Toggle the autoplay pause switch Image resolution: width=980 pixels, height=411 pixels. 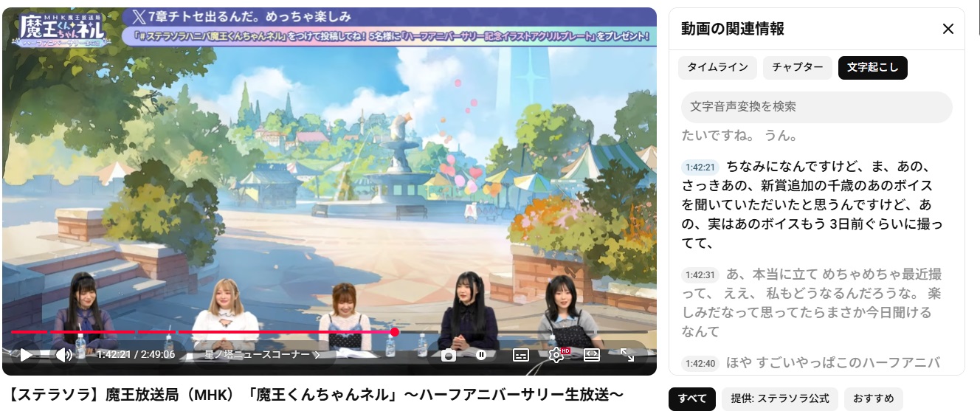click(481, 355)
